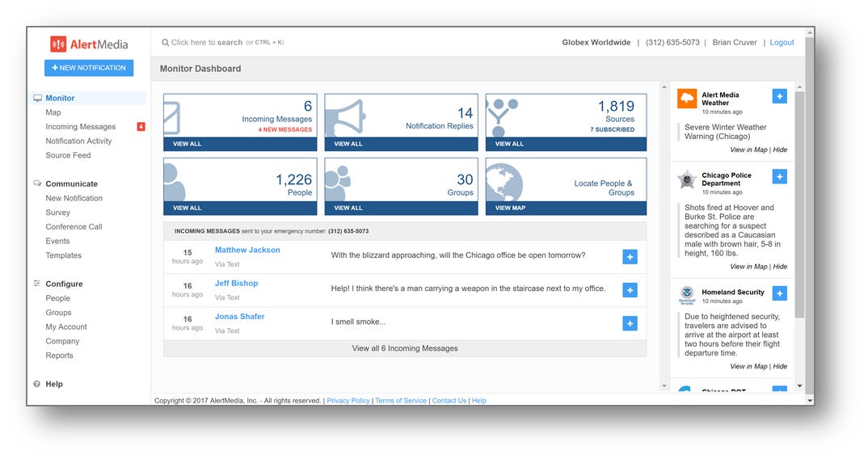Click the search magnifier icon
The image size is (868, 459).
(165, 43)
